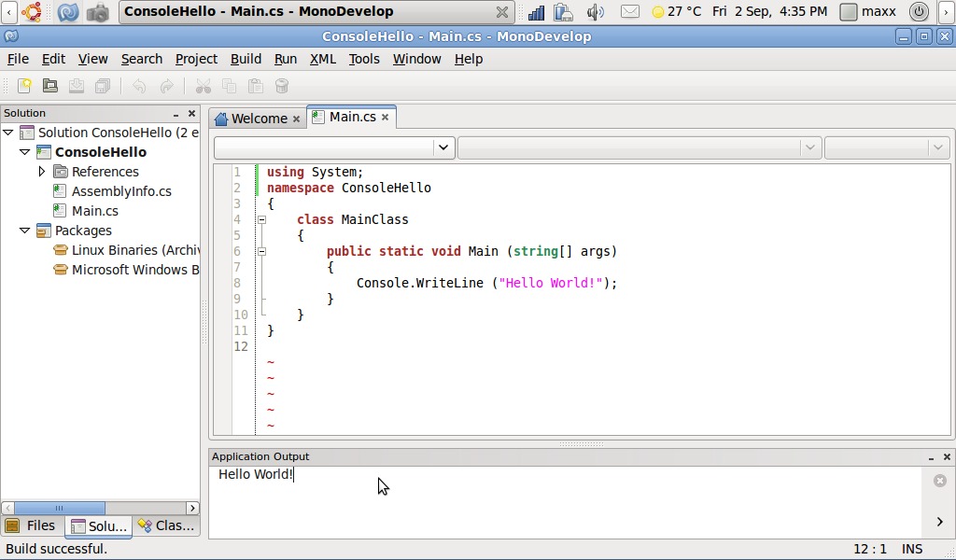Open the Tools menu

(x=364, y=59)
